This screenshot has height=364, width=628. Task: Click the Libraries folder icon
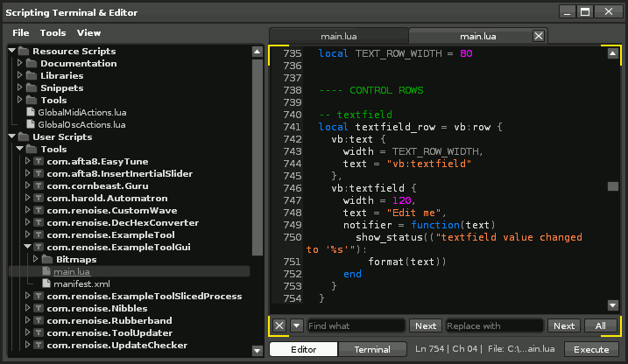click(x=32, y=75)
